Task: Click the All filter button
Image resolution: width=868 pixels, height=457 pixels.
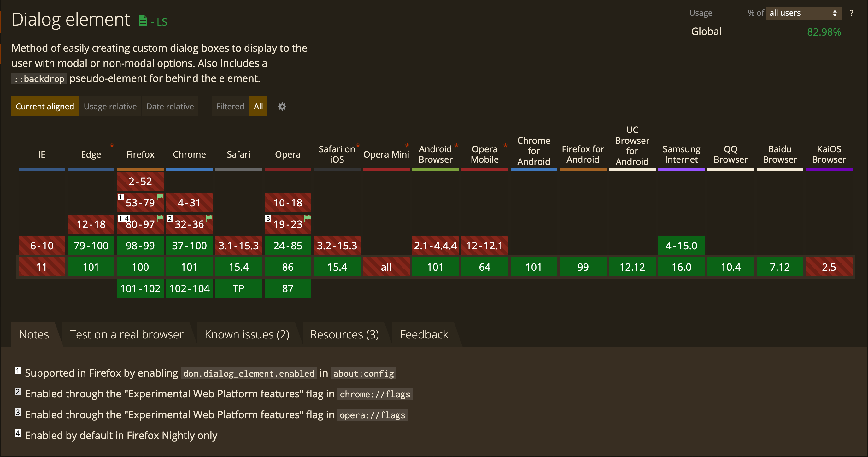Action: [258, 106]
